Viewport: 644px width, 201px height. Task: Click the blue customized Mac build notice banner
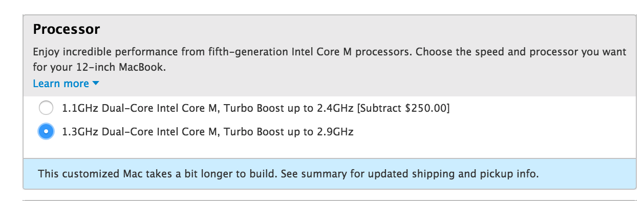tap(330, 174)
